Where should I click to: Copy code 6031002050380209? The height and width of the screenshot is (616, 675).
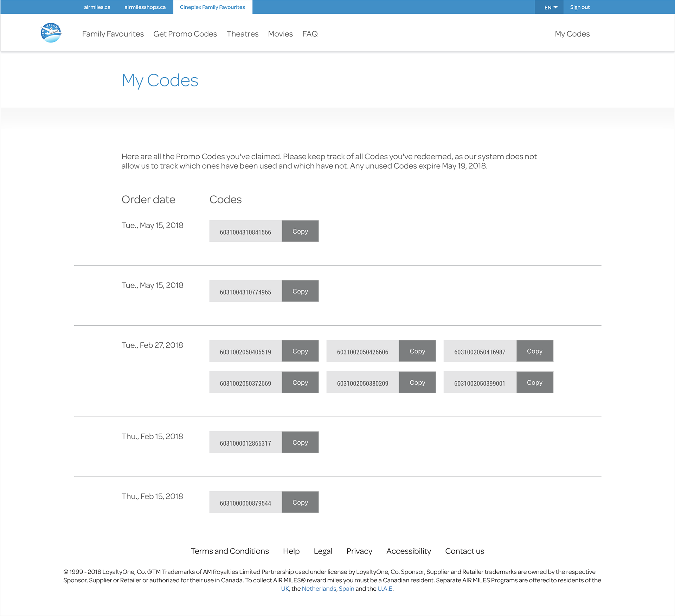(417, 382)
